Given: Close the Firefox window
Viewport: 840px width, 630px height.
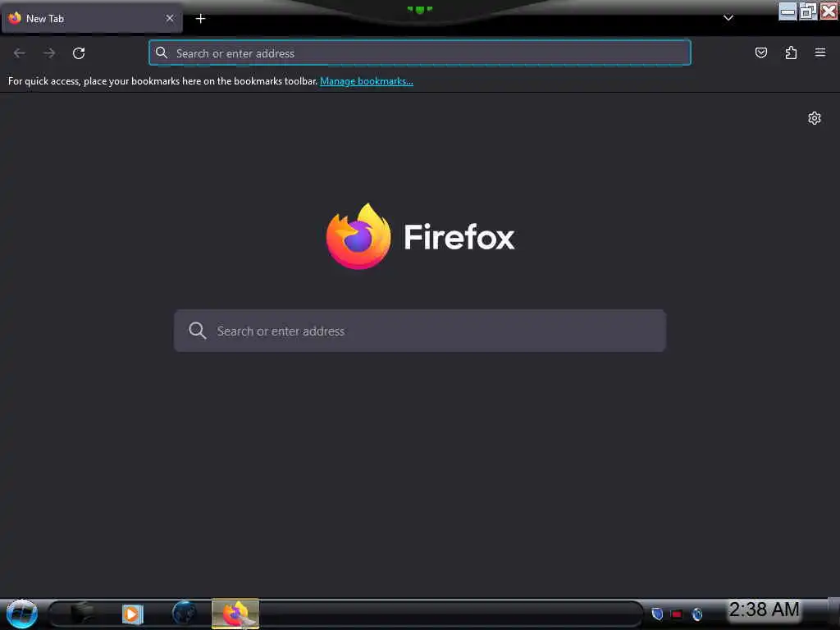Looking at the screenshot, I should (829, 11).
